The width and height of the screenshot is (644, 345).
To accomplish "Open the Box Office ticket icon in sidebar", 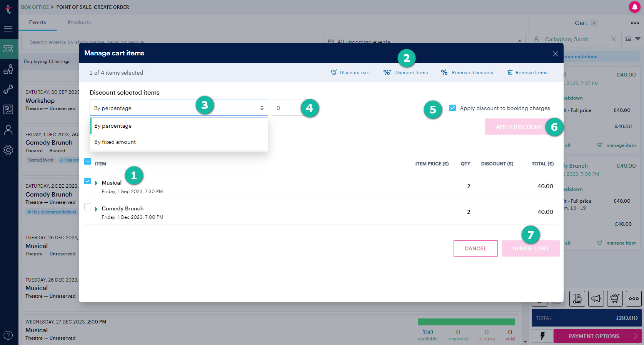I will (x=8, y=49).
